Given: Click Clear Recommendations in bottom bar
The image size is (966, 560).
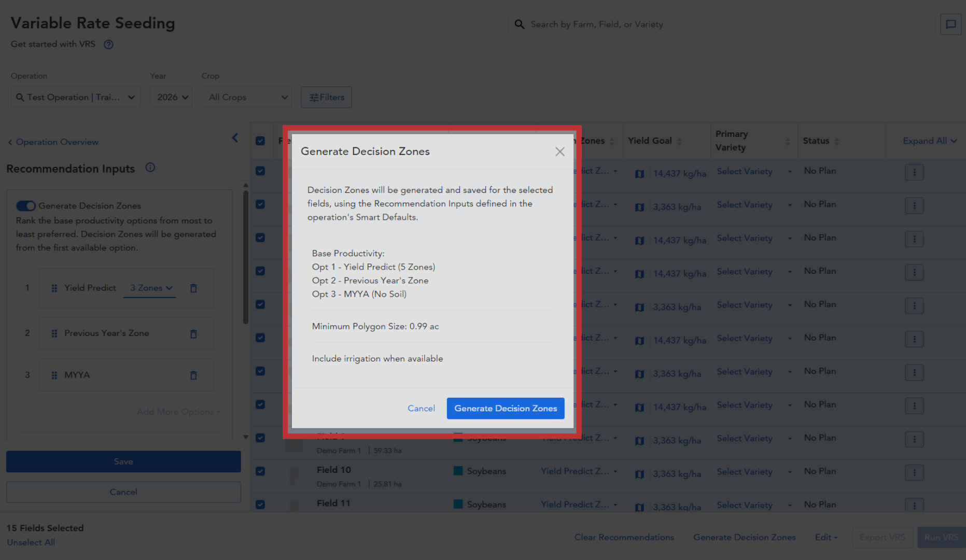Looking at the screenshot, I should [624, 537].
